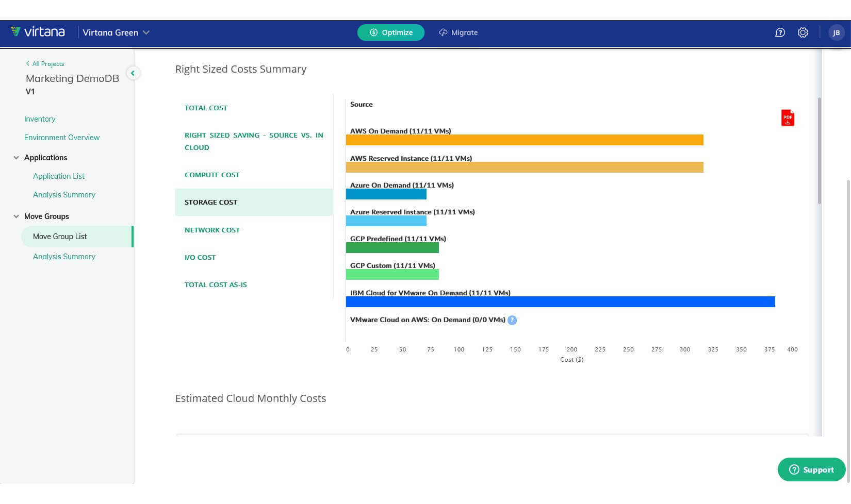Viewport: 851px width, 504px height.
Task: Go back to All Projects
Action: coord(45,64)
